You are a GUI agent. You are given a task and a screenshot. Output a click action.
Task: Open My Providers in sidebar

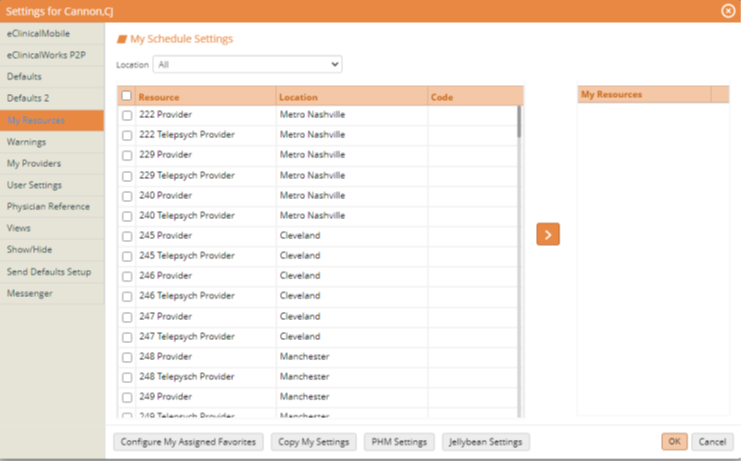(x=52, y=163)
